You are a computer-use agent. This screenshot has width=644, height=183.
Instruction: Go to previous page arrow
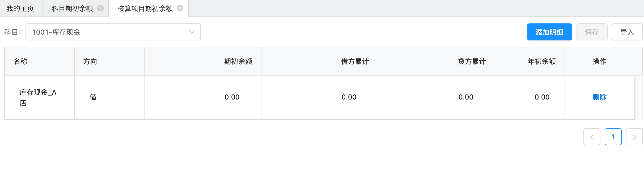pyautogui.click(x=592, y=137)
